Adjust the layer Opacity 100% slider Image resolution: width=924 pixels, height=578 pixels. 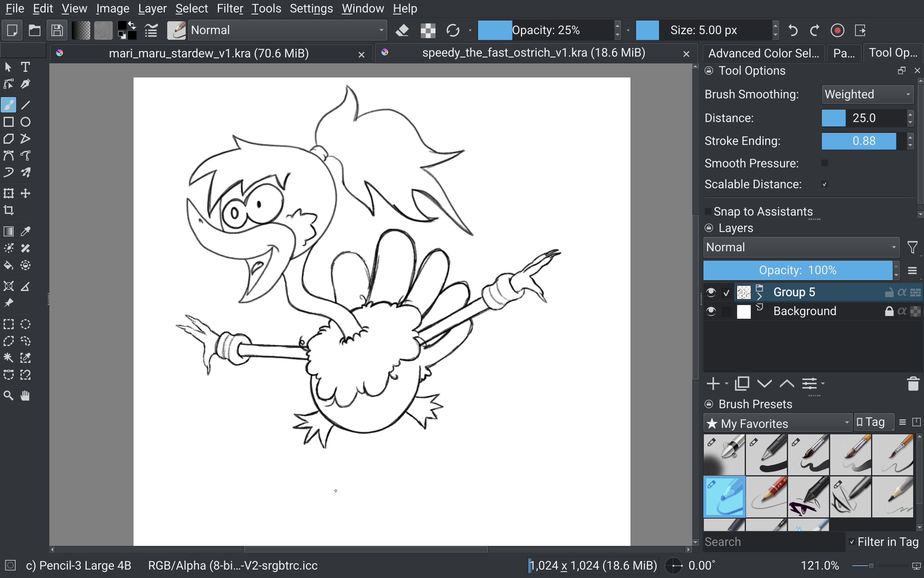click(797, 271)
